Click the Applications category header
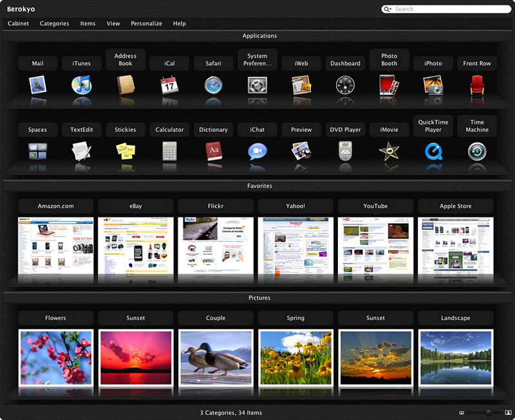 click(x=259, y=36)
